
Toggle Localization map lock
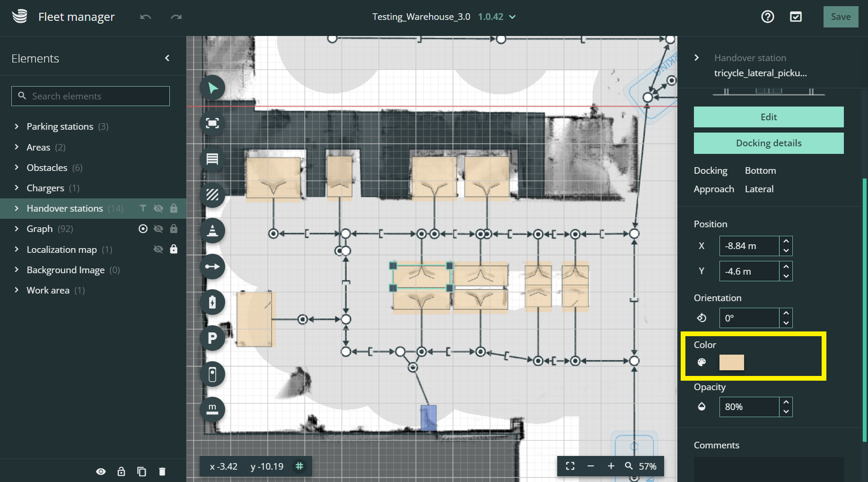coord(174,249)
